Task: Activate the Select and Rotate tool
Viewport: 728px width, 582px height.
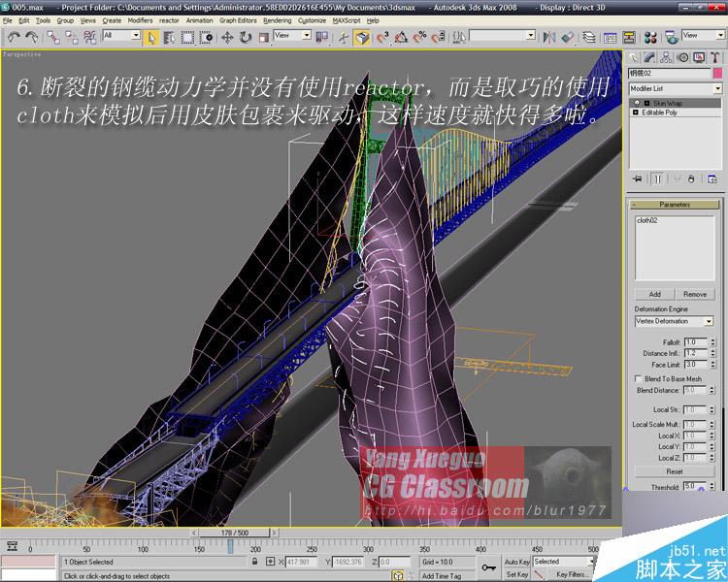Action: click(246, 38)
